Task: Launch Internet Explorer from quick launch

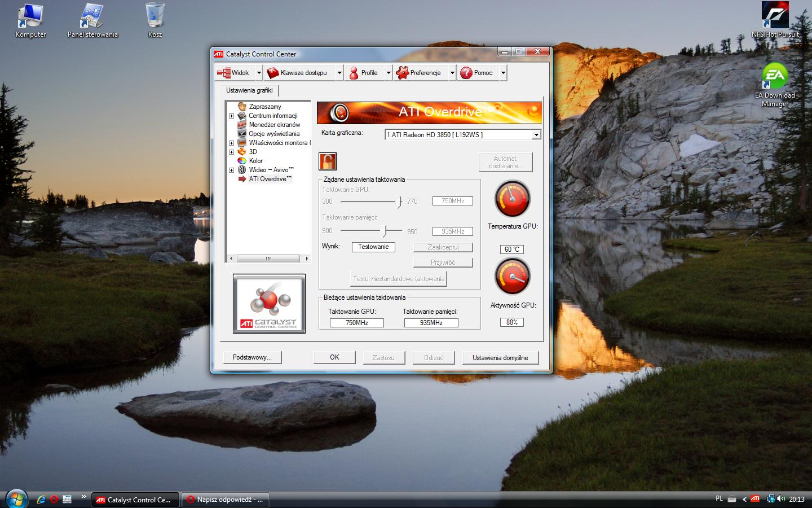Action: [41, 500]
